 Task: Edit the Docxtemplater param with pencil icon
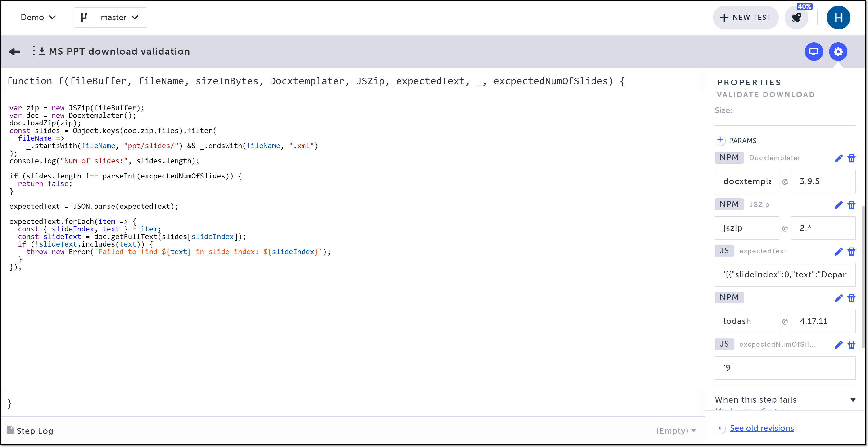click(x=838, y=158)
